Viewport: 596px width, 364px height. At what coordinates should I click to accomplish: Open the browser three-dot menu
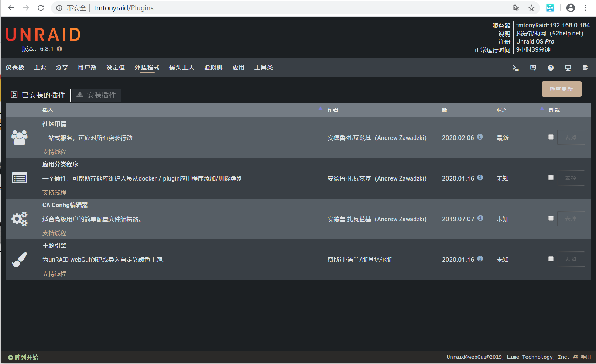585,8
